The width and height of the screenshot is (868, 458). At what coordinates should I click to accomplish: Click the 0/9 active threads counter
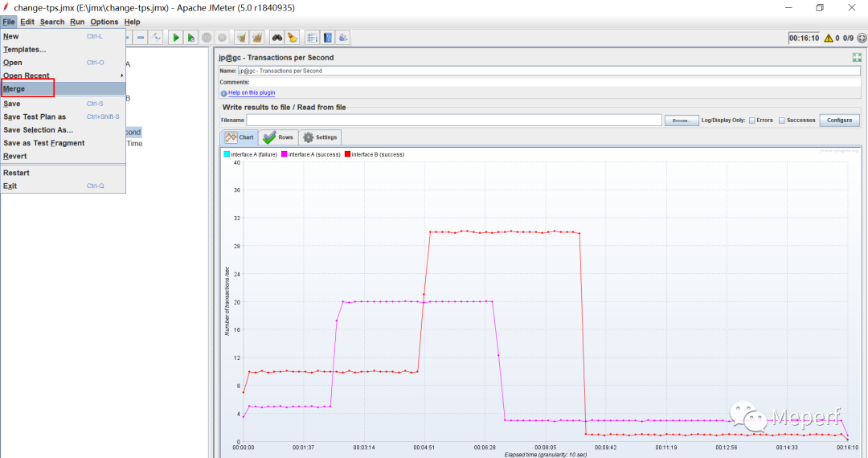pyautogui.click(x=848, y=39)
